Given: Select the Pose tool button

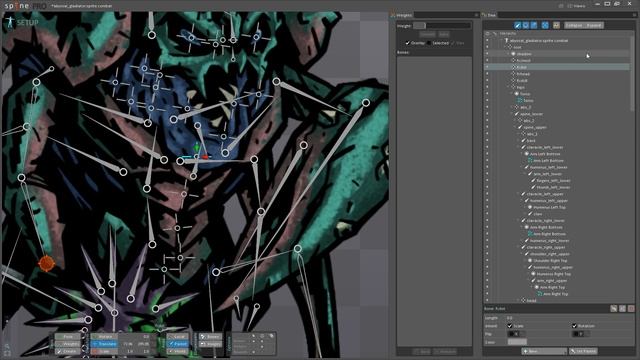Looking at the screenshot, I should 68,337.
